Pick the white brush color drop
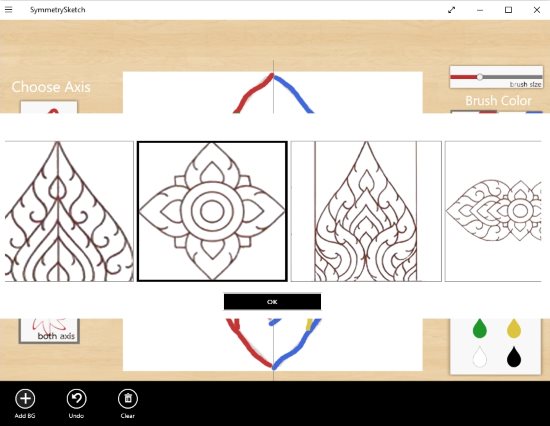 tap(479, 357)
